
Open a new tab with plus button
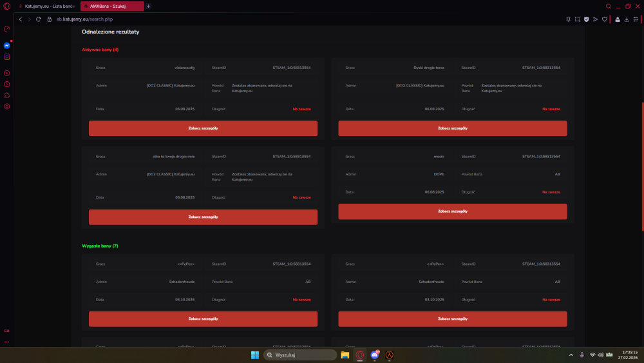point(148,6)
